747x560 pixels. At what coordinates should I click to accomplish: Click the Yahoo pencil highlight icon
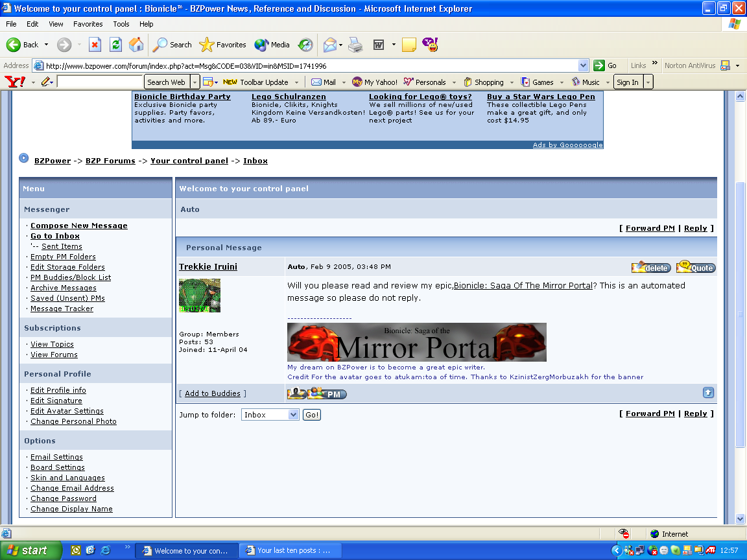point(46,82)
